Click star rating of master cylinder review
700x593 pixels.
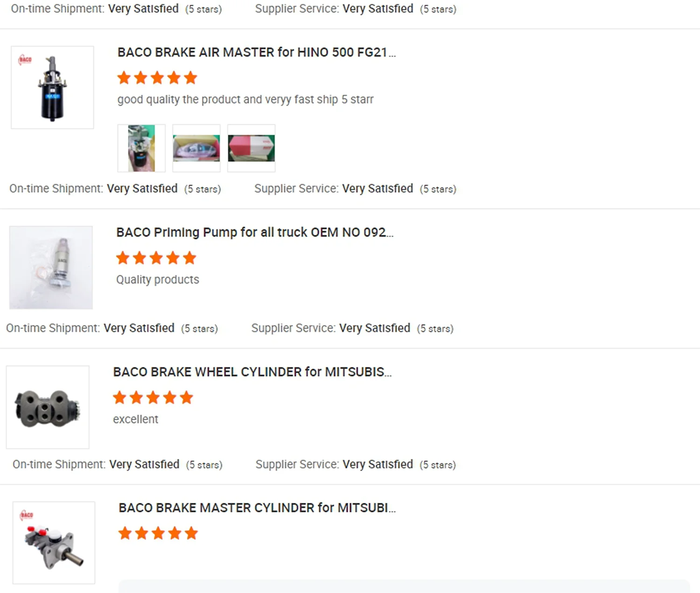click(158, 533)
